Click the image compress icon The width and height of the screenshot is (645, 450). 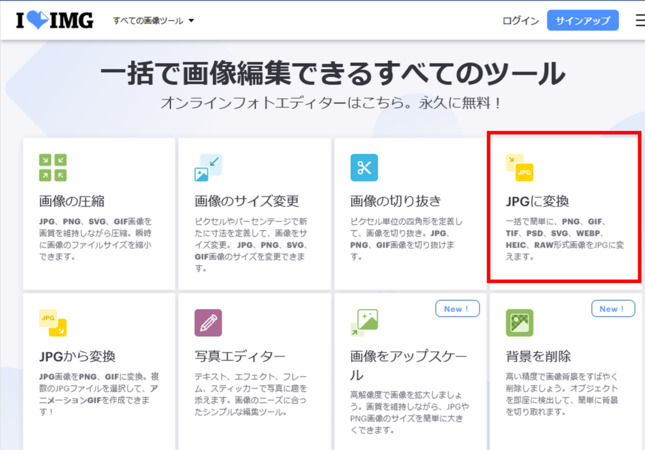click(x=52, y=167)
